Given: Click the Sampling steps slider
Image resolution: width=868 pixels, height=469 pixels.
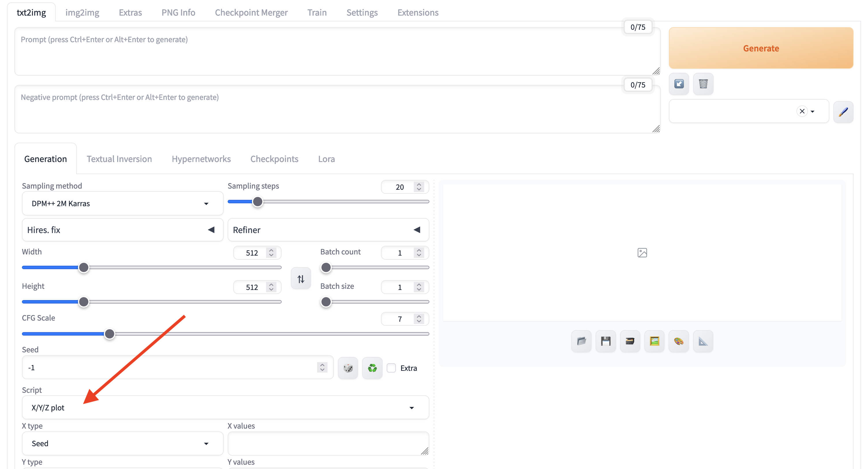Looking at the screenshot, I should 328,202.
